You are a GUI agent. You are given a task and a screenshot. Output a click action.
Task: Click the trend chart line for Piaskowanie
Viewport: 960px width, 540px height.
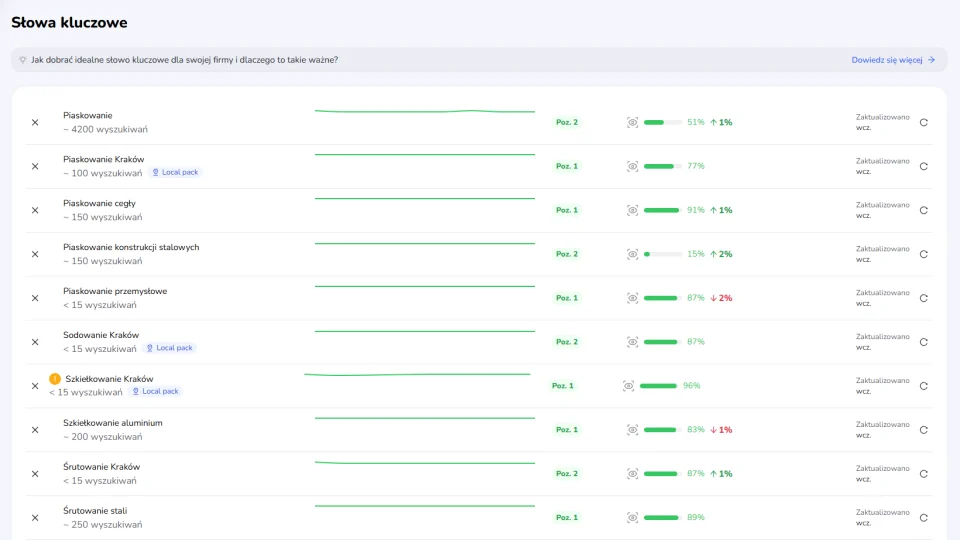pos(425,111)
